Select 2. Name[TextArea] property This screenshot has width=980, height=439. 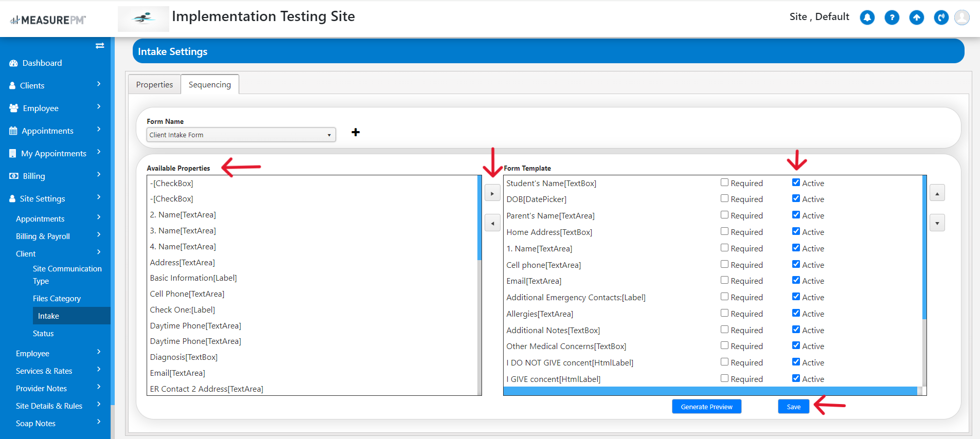point(183,215)
